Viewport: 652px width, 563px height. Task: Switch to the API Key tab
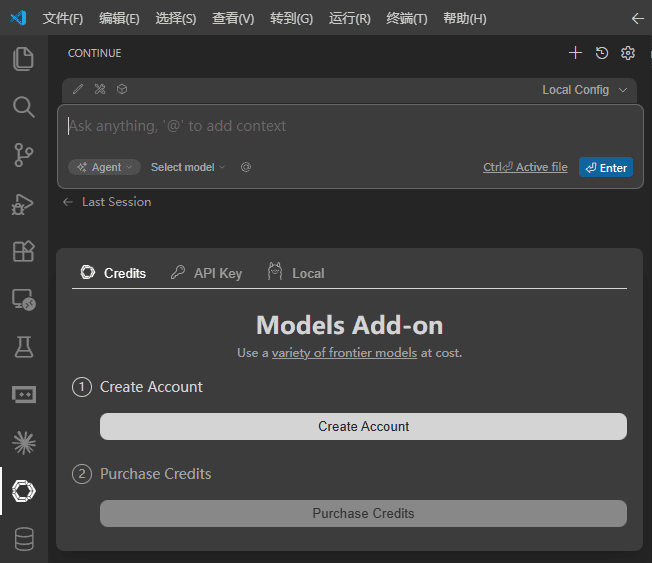click(x=206, y=273)
